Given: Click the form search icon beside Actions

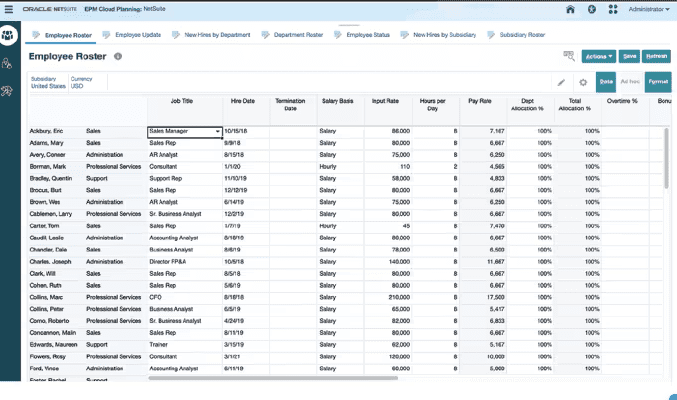Looking at the screenshot, I should click(x=569, y=57).
